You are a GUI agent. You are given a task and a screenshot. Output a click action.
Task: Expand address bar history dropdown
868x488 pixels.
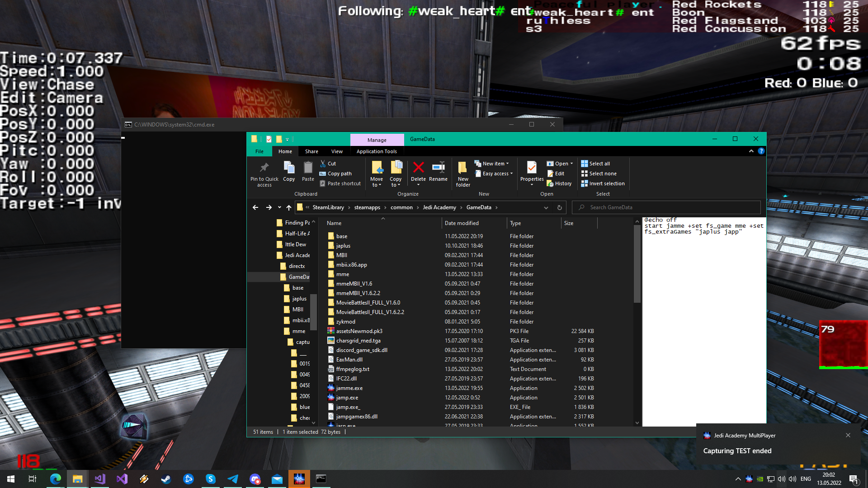[546, 207]
